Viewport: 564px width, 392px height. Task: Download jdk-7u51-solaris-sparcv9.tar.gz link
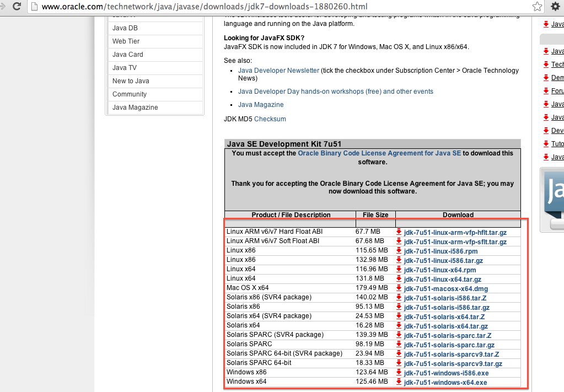pyautogui.click(x=453, y=363)
